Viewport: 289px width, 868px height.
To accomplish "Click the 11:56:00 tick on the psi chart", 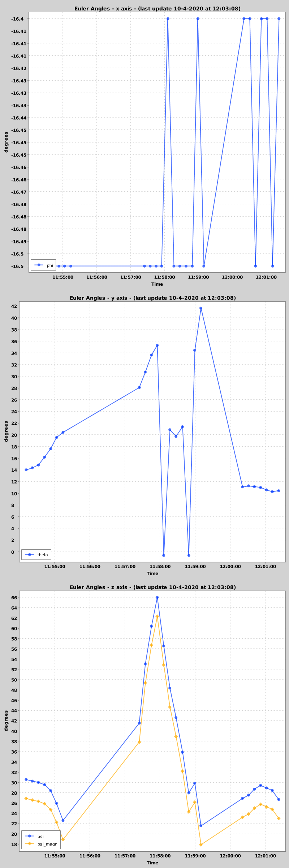I will (90, 856).
